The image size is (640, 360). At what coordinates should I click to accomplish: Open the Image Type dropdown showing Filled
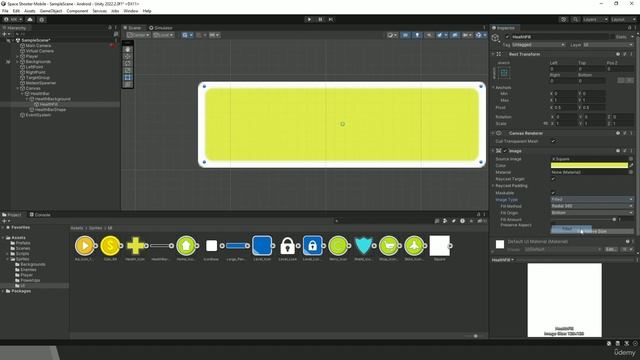coord(592,199)
